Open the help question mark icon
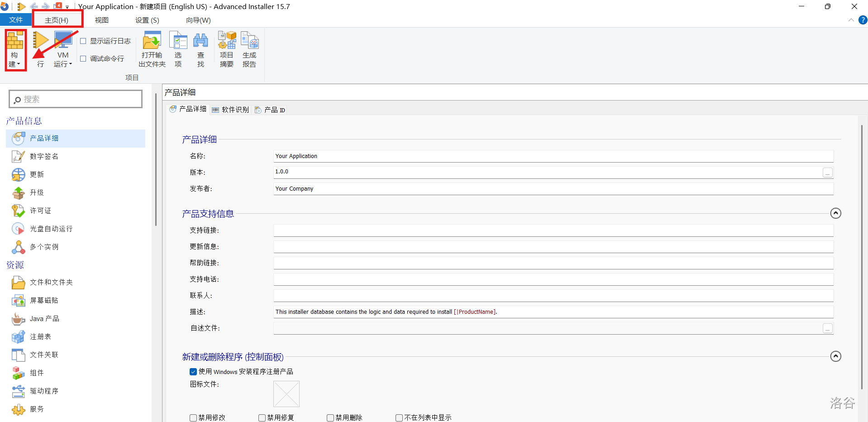Image resolution: width=868 pixels, height=422 pixels. click(863, 20)
